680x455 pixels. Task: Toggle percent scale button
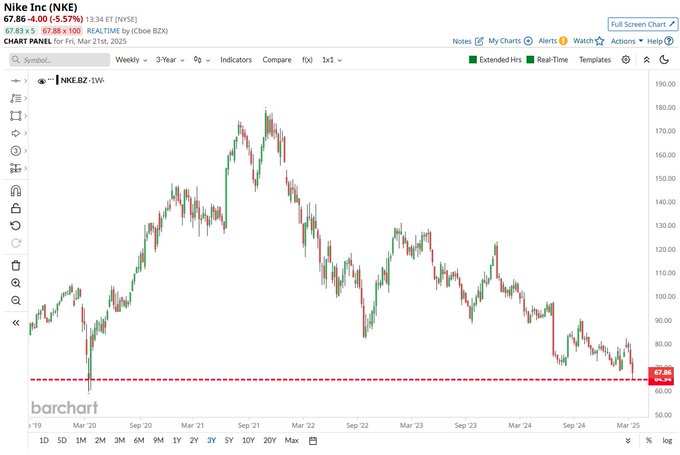click(x=649, y=440)
